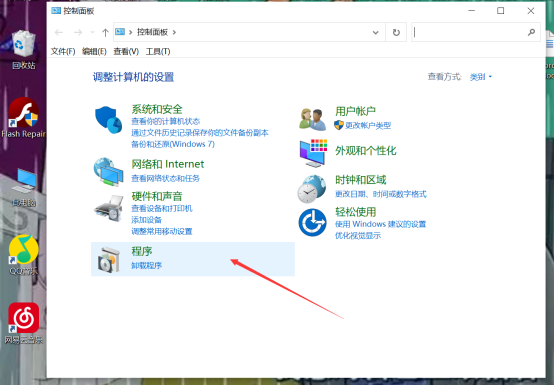Click 备份和还原(Windows 7) link

pos(173,144)
